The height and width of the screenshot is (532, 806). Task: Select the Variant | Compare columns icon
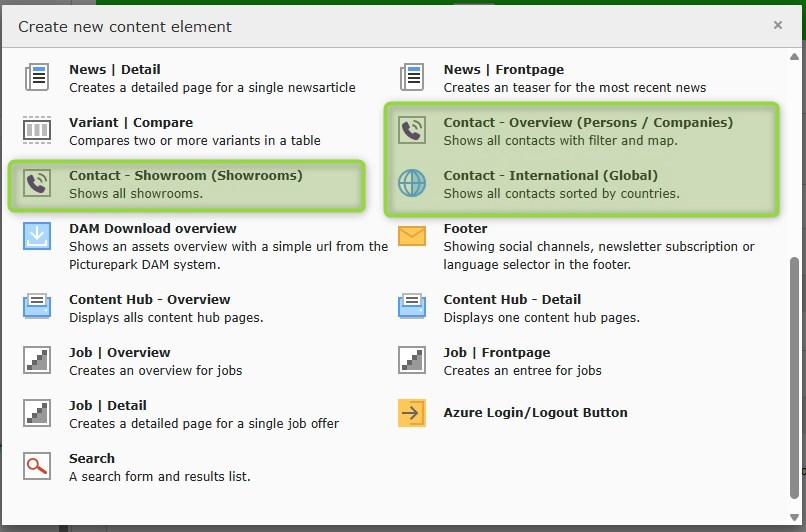point(37,130)
